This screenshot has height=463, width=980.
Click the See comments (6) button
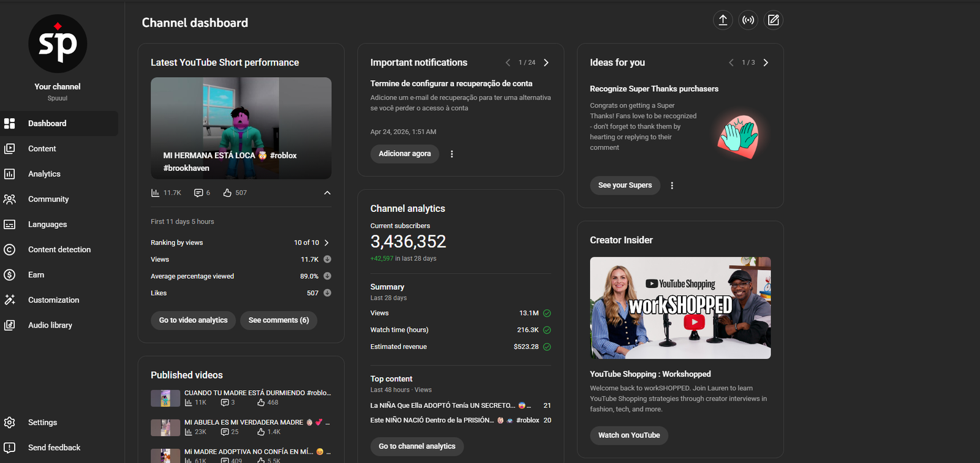(x=279, y=320)
